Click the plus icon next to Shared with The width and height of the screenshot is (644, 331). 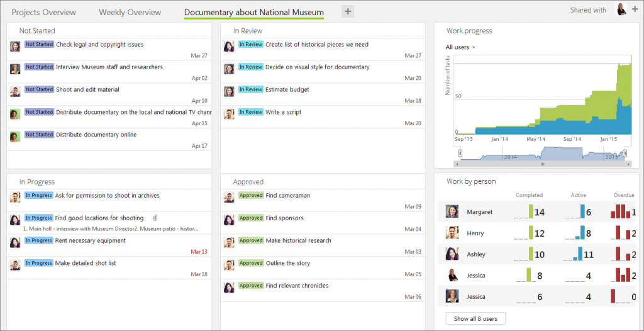point(635,9)
